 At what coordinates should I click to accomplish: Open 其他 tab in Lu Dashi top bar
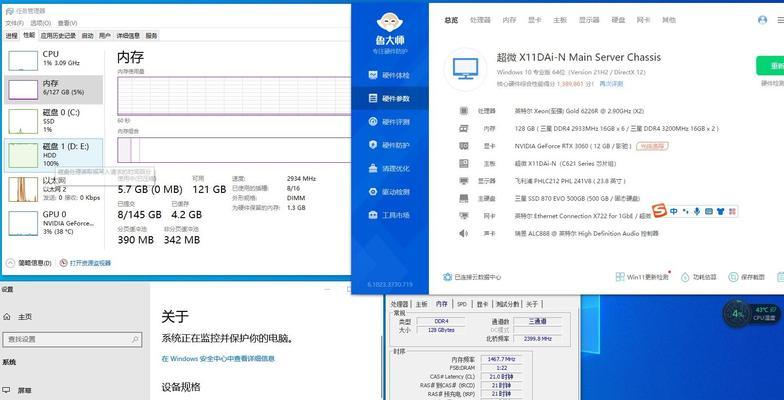click(x=668, y=20)
